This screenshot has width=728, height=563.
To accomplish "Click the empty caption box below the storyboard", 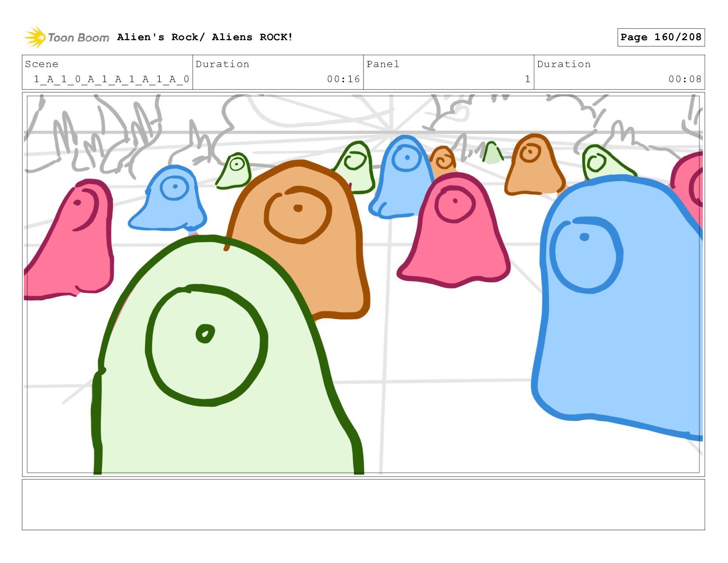I will point(363,505).
